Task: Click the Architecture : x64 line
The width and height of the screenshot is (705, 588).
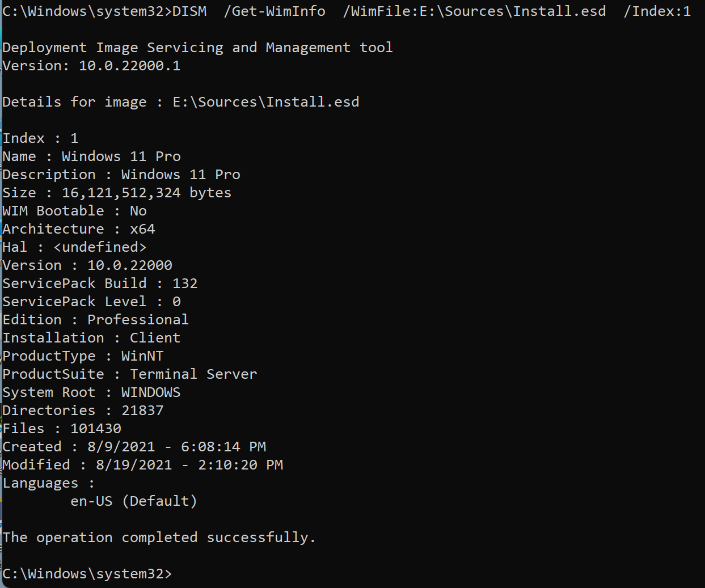Action: 79,229
